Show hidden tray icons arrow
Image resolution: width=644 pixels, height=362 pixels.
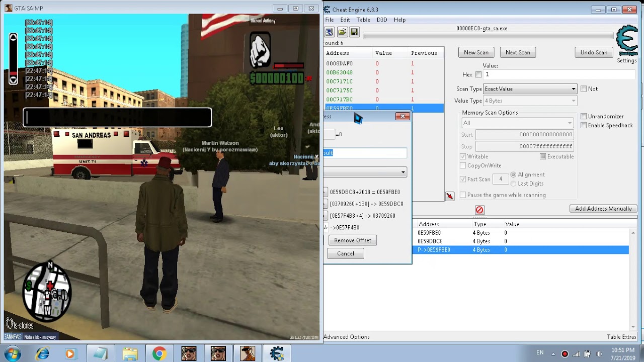tap(553, 354)
